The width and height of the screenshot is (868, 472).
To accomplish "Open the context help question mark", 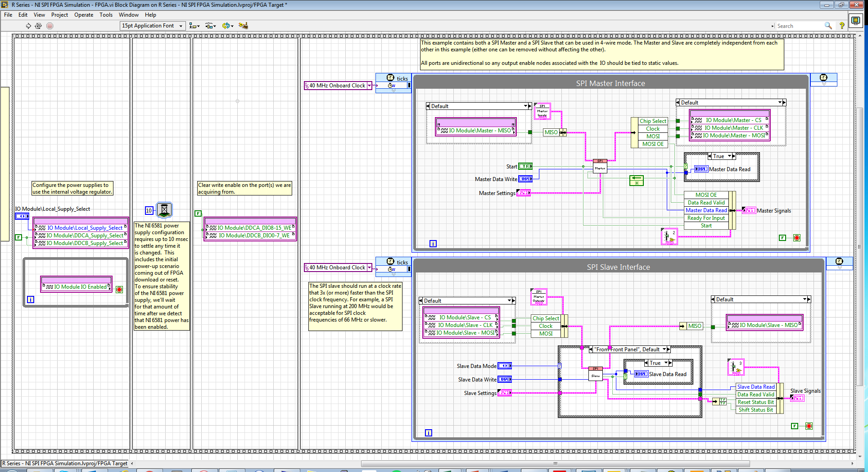I will point(842,26).
